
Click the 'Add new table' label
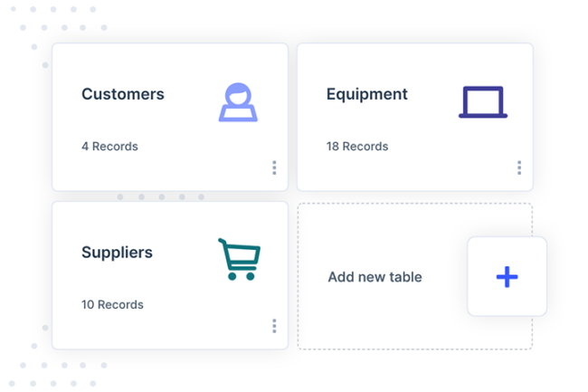375,277
